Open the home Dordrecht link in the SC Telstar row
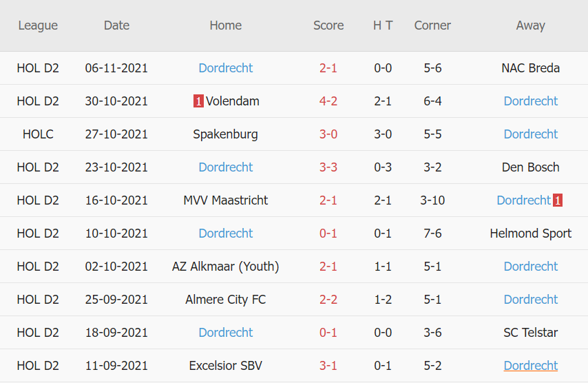Viewport: 588px width, 383px height. coord(225,333)
